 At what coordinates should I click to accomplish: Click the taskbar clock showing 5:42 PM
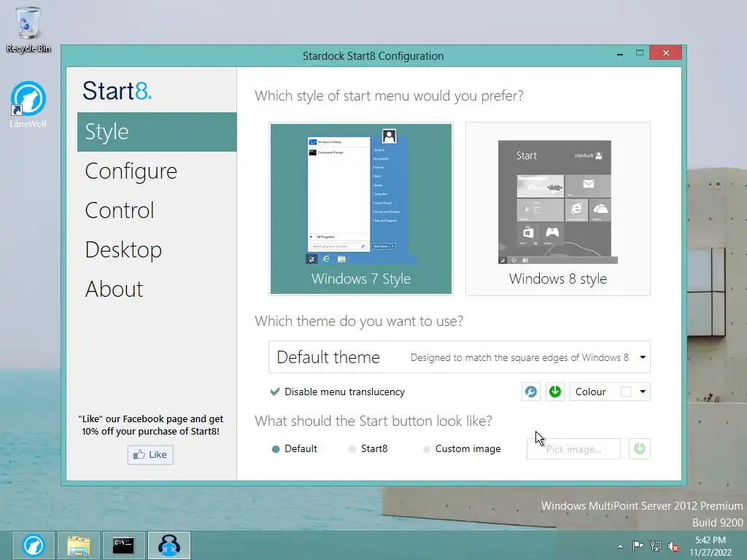pyautogui.click(x=711, y=546)
